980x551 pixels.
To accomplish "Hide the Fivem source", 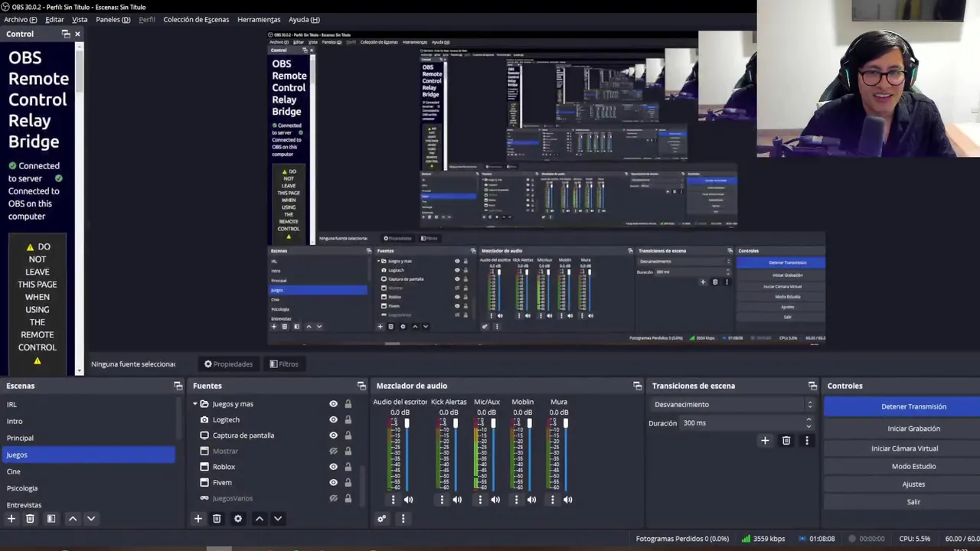I will tap(333, 483).
